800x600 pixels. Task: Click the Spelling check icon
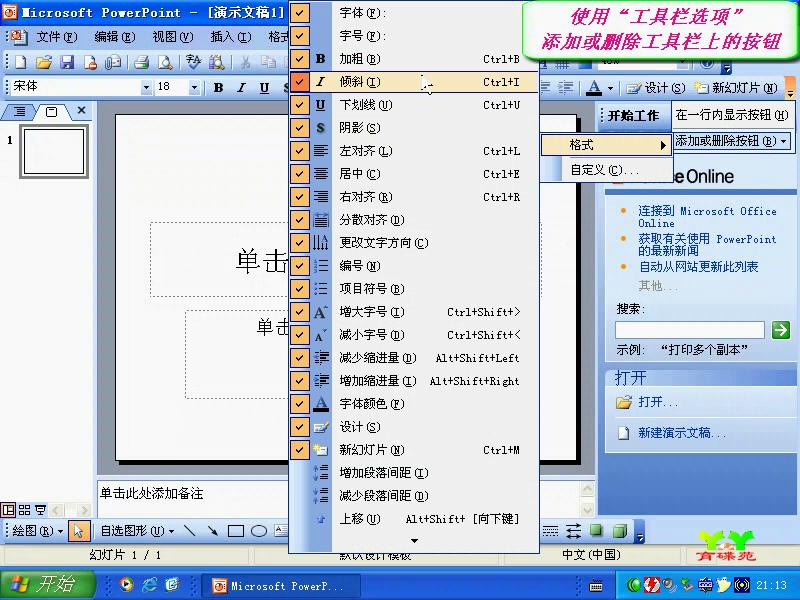point(193,62)
